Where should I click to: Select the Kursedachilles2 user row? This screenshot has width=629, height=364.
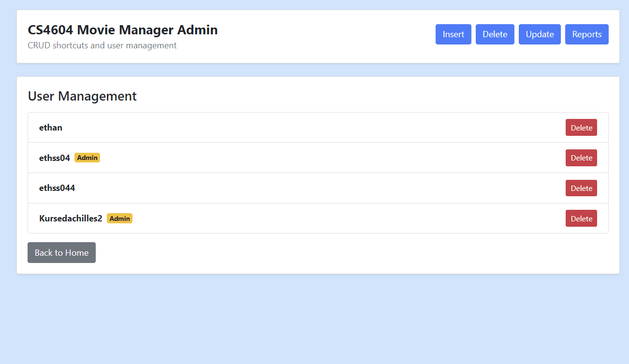[290, 218]
